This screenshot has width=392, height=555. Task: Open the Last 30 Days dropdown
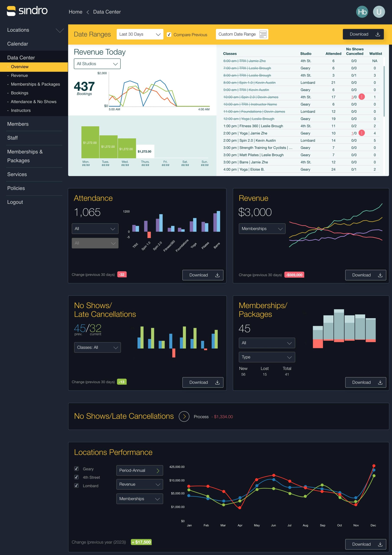pyautogui.click(x=140, y=34)
